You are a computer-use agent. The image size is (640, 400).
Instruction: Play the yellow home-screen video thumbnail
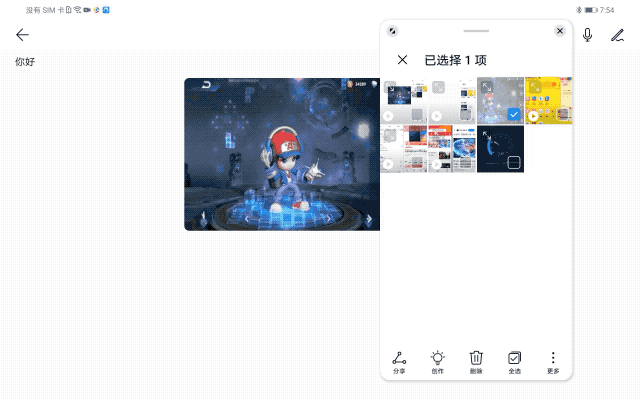click(x=533, y=116)
